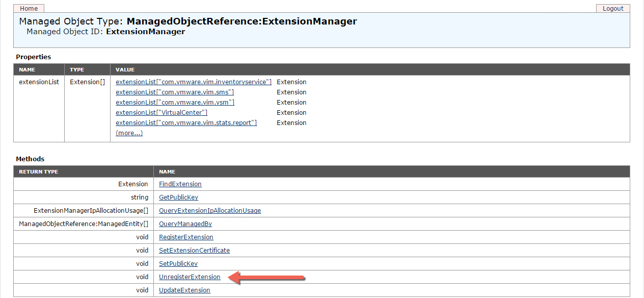Click the RegisterExtension method link

click(186, 237)
